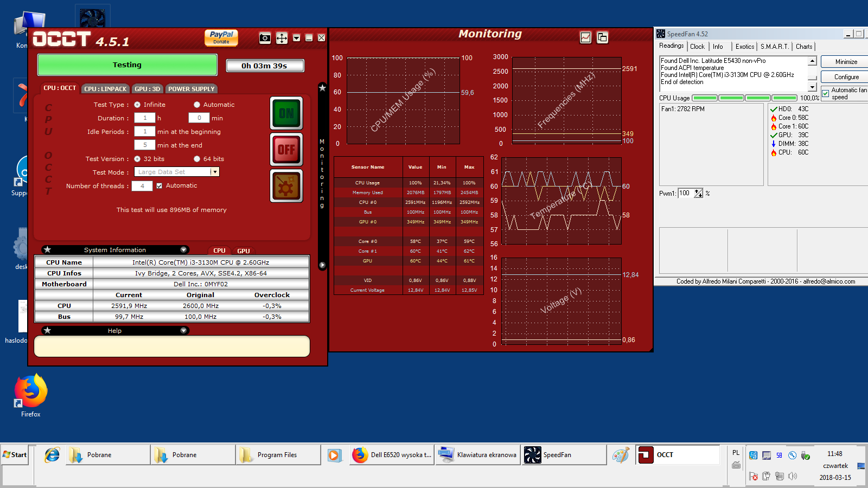The image size is (868, 488).
Task: Open the POWER SUPPLY tab
Action: click(192, 89)
